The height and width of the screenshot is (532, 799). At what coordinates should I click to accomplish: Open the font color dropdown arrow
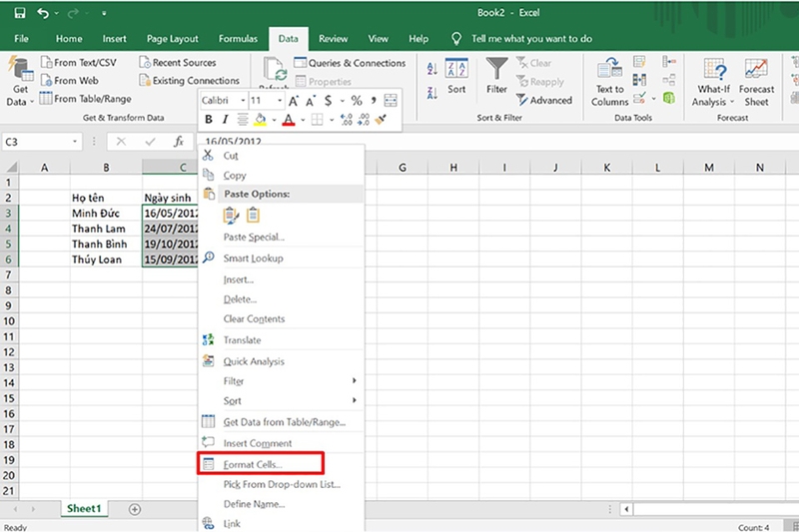click(x=303, y=120)
